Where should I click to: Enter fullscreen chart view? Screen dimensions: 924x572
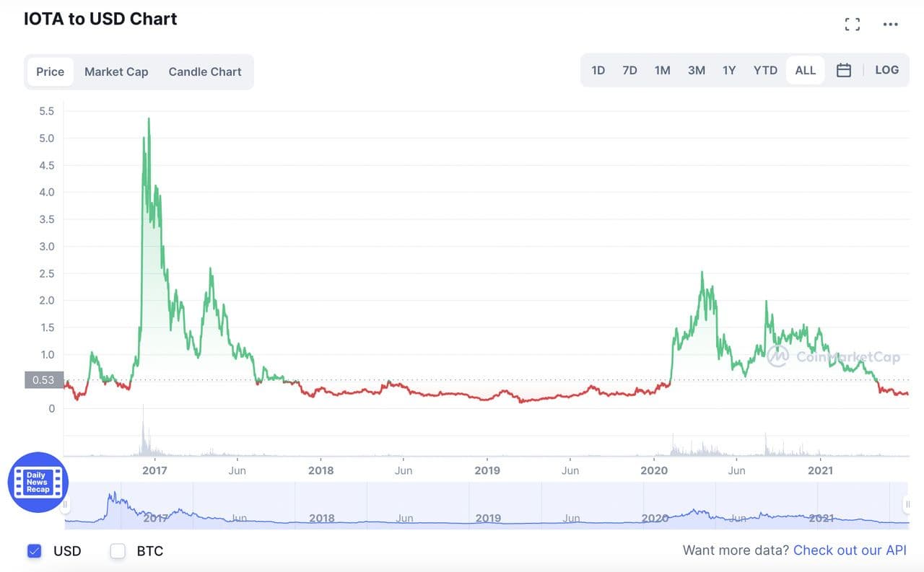click(x=853, y=25)
